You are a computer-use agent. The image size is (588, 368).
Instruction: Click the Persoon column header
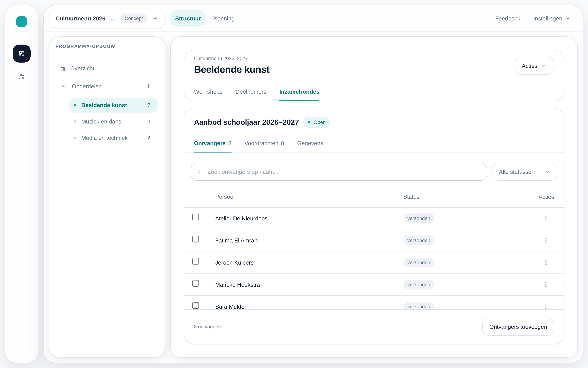(x=226, y=197)
